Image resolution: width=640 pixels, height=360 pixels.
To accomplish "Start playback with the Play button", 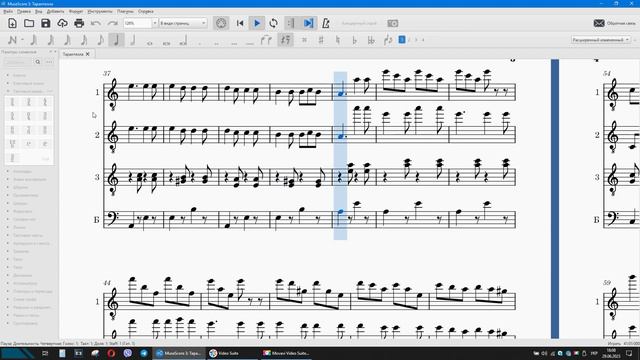I will pyautogui.click(x=257, y=23).
